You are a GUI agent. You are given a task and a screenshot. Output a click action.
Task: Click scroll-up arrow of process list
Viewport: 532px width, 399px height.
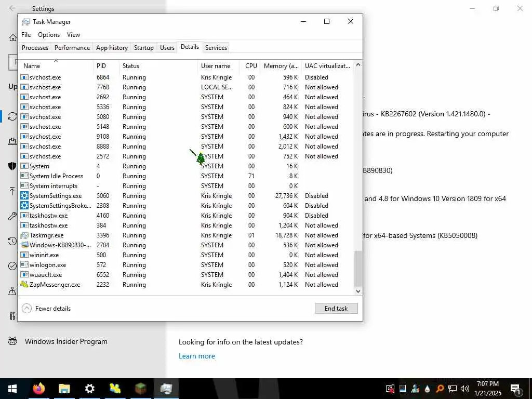[358, 64]
